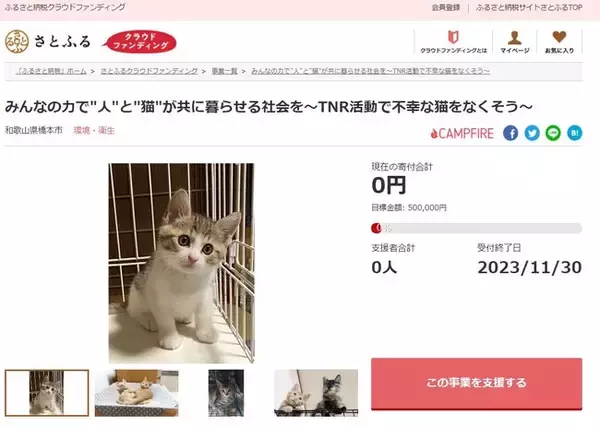
Task: Click この事業を支援する button
Action: [x=476, y=384]
